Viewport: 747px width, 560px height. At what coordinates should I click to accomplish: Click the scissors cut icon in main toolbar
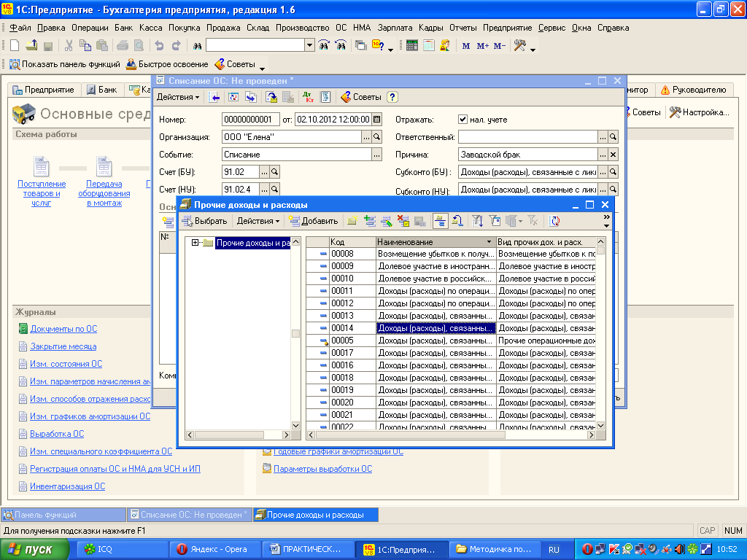pos(69,46)
